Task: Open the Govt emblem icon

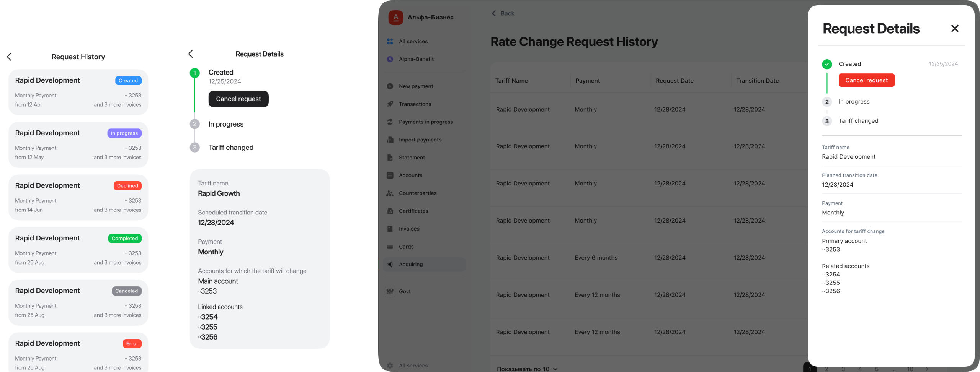Action: (x=390, y=291)
